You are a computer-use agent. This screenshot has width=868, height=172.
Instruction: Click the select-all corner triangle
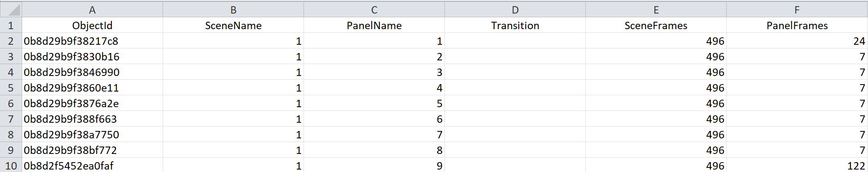[x=11, y=9]
